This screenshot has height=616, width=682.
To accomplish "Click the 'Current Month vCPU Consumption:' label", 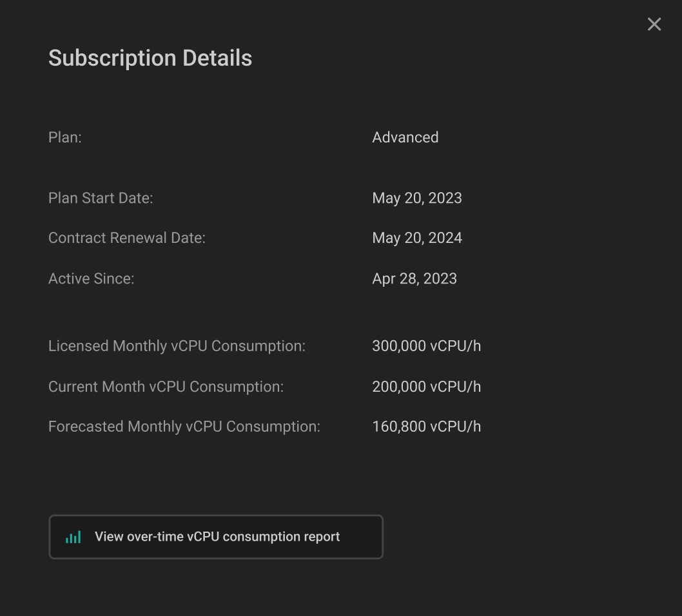I will (x=166, y=387).
